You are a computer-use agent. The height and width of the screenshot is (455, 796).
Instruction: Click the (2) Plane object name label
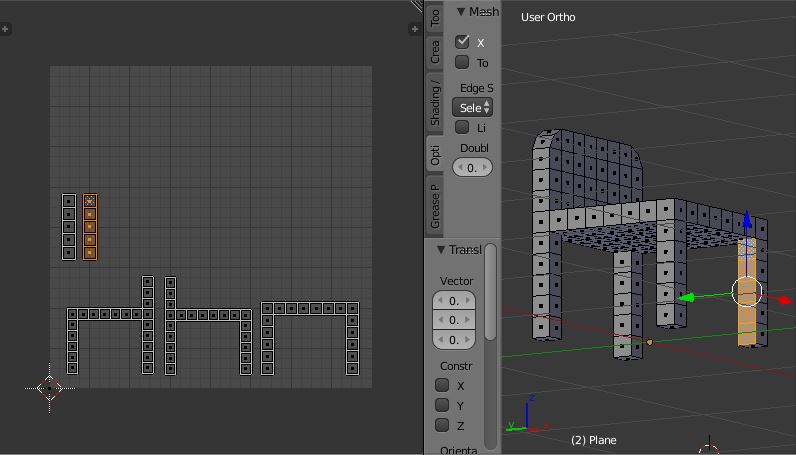[x=593, y=440]
